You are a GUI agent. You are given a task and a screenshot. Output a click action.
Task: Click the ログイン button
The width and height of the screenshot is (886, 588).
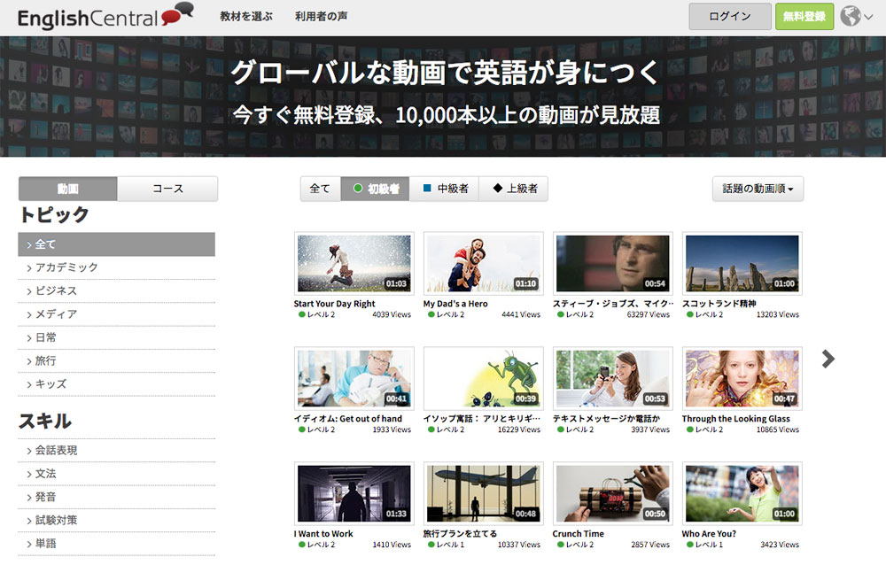[729, 16]
